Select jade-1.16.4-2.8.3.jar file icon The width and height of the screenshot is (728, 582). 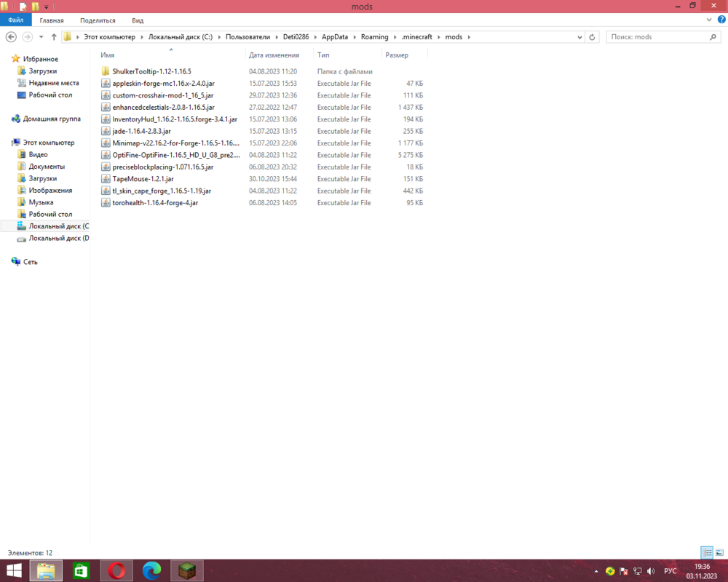pyautogui.click(x=106, y=131)
